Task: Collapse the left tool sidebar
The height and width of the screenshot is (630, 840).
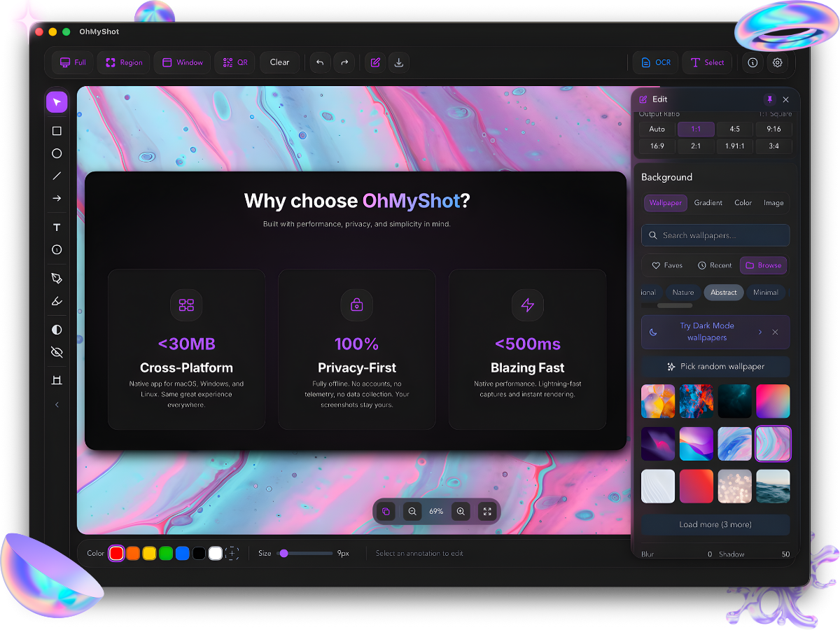Action: point(57,404)
